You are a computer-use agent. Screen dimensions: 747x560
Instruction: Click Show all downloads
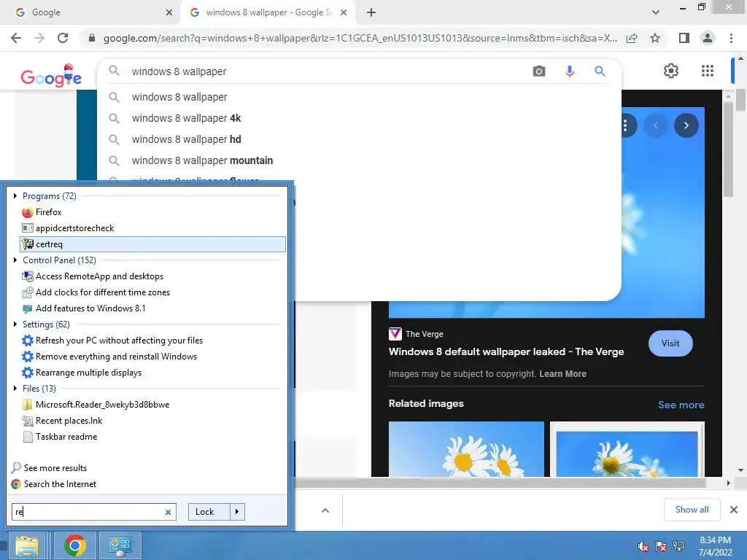[x=692, y=510]
